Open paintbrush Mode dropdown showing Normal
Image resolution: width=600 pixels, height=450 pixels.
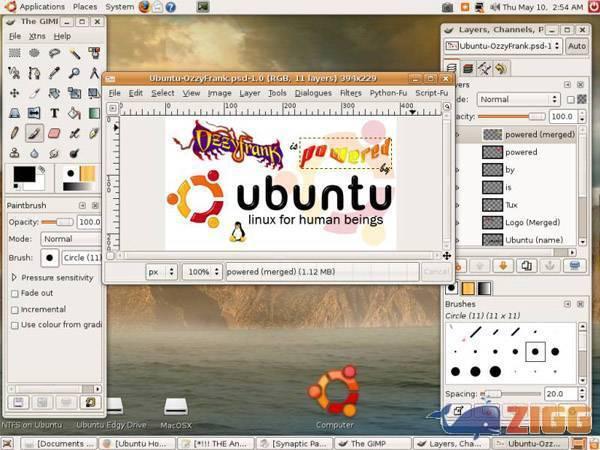(x=71, y=239)
